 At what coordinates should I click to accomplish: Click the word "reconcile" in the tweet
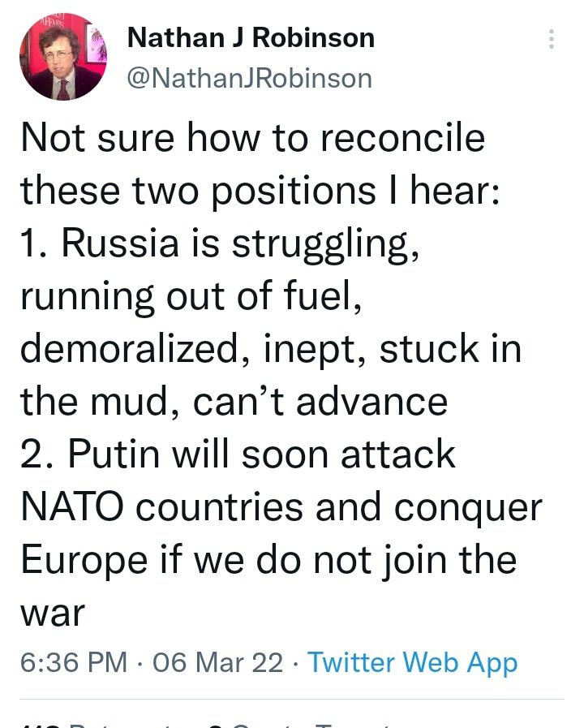[403, 138]
